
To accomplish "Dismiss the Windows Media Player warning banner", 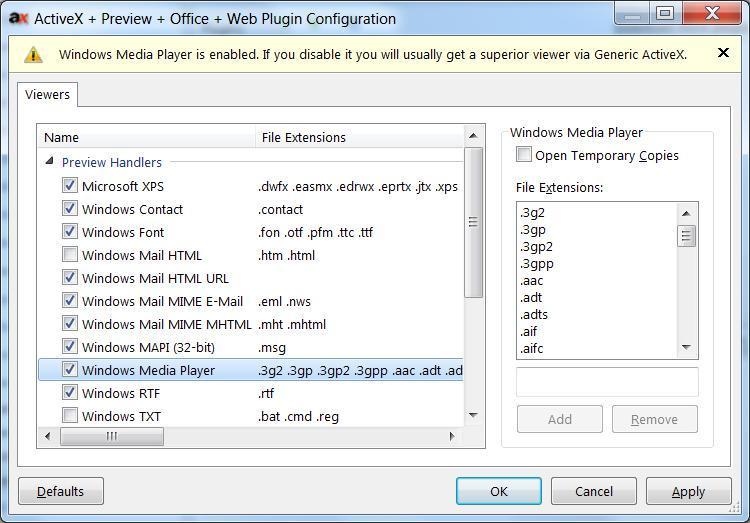I will [723, 53].
